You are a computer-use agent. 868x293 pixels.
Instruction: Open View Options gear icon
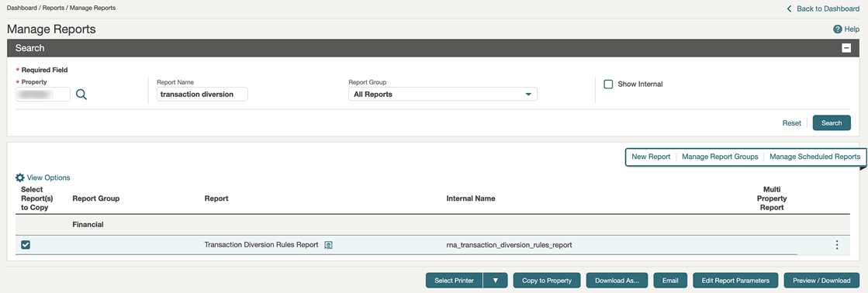(20, 178)
